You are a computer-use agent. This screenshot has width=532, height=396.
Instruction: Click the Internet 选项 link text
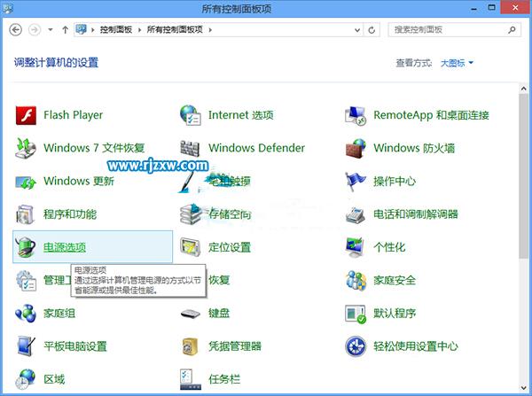tap(240, 115)
